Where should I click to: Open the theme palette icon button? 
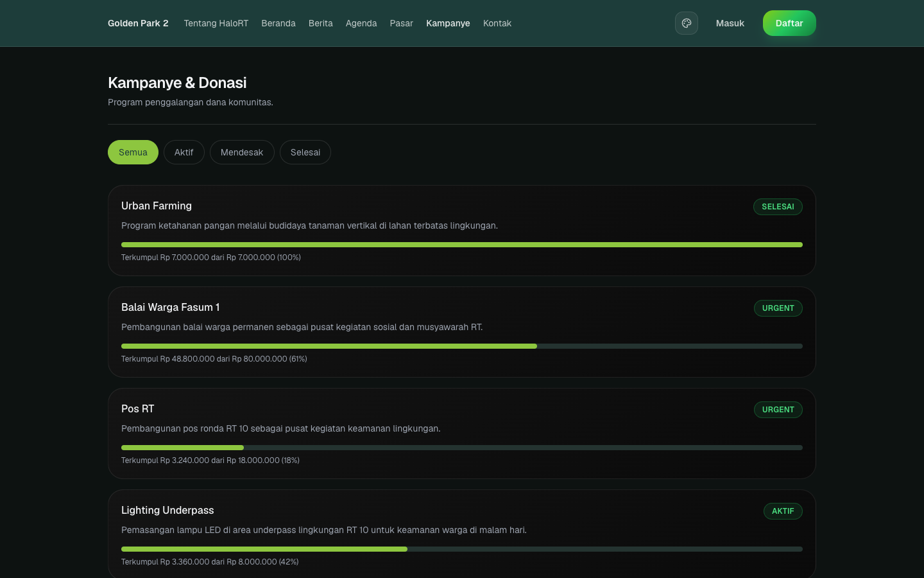[x=687, y=23]
